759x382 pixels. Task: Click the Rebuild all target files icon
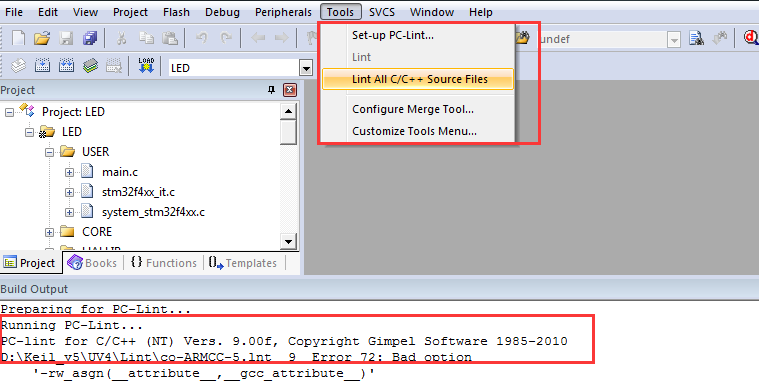tap(66, 65)
